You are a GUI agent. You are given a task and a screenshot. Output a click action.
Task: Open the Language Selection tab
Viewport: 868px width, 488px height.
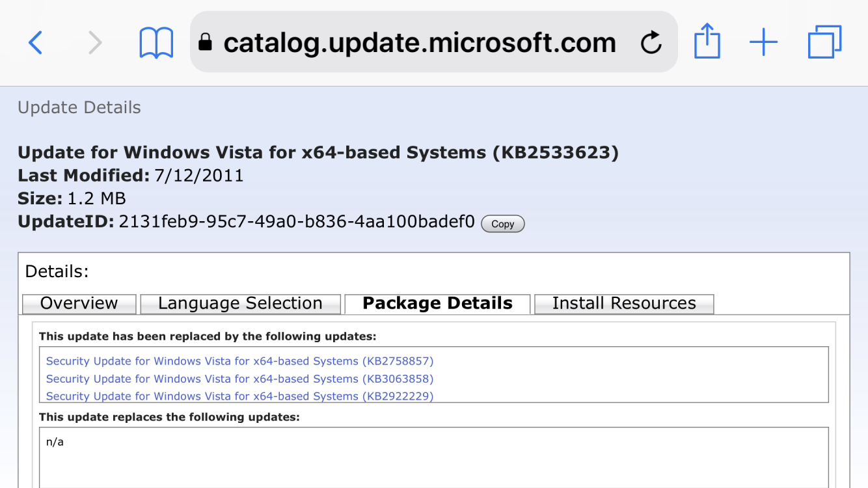(x=240, y=304)
